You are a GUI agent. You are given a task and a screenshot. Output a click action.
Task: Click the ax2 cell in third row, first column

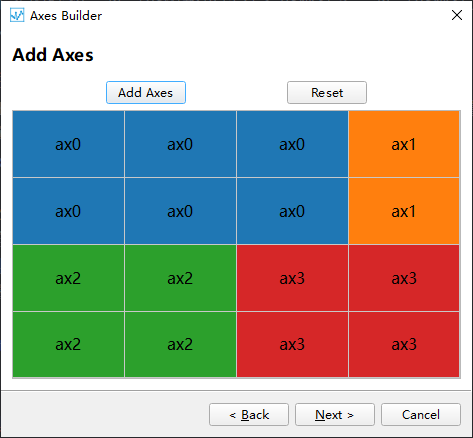tap(68, 278)
